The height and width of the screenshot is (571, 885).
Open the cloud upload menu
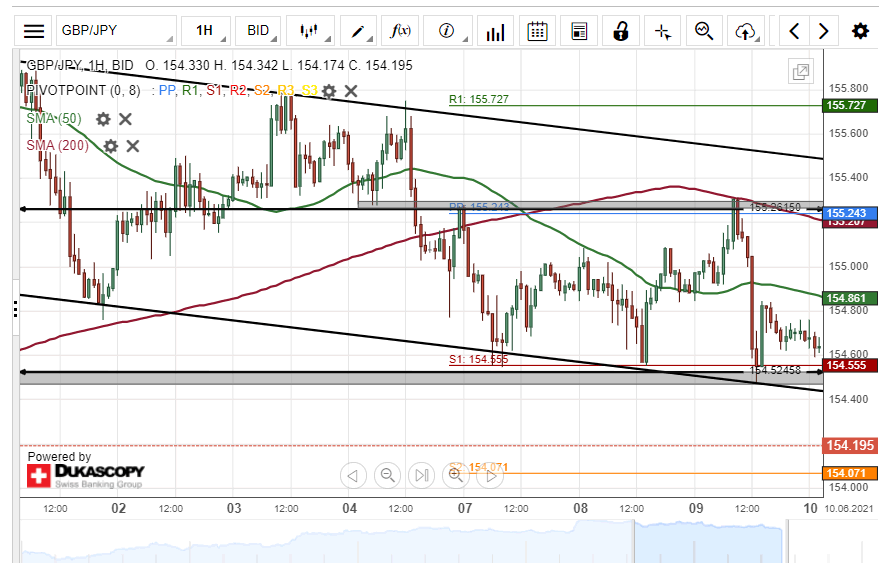coord(746,30)
